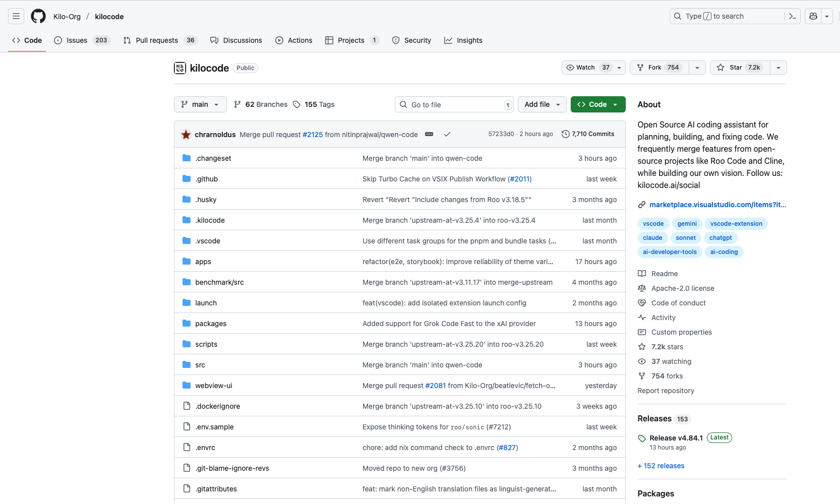
Task: Switch to the Code tab
Action: point(27,40)
